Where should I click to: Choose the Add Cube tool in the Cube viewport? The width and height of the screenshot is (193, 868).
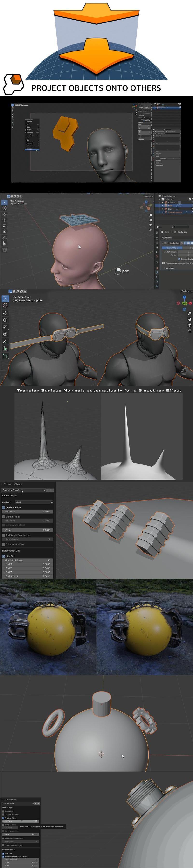(5, 356)
